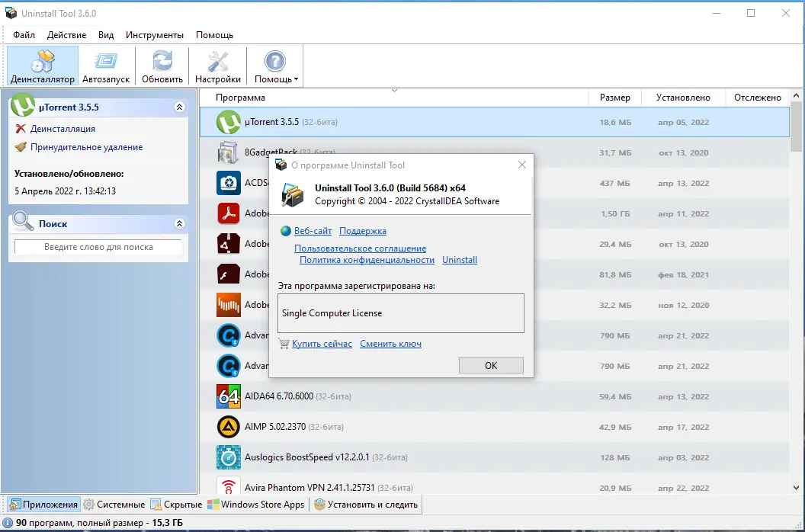Click the broom Принудительное удаление icon
Viewport: 805px width, 532px height.
[21, 147]
